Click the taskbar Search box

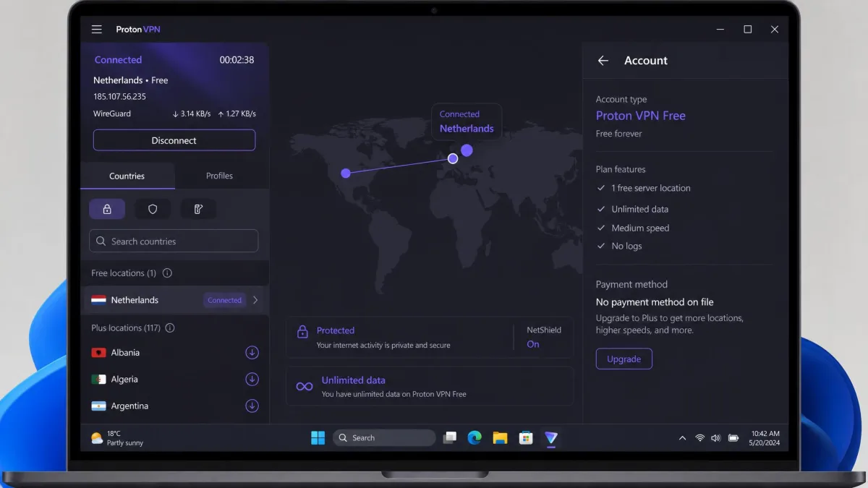click(x=384, y=437)
